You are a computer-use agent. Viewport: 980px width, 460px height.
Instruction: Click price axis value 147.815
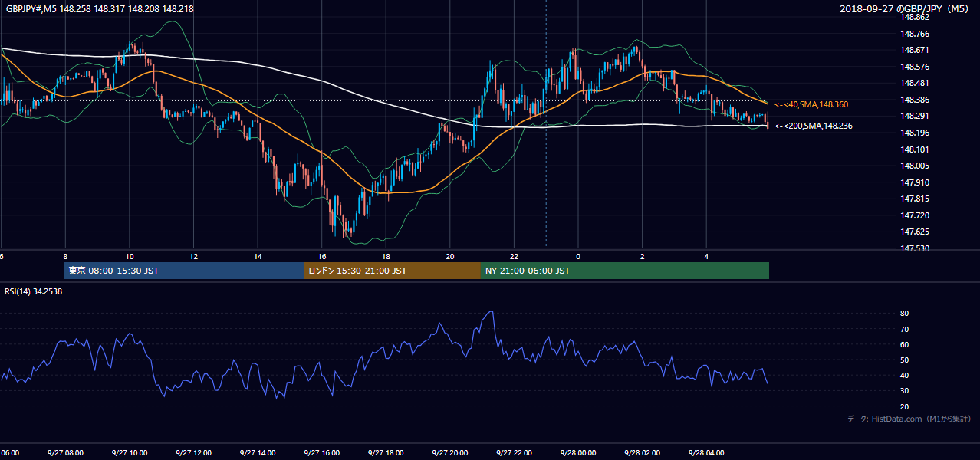click(x=914, y=199)
